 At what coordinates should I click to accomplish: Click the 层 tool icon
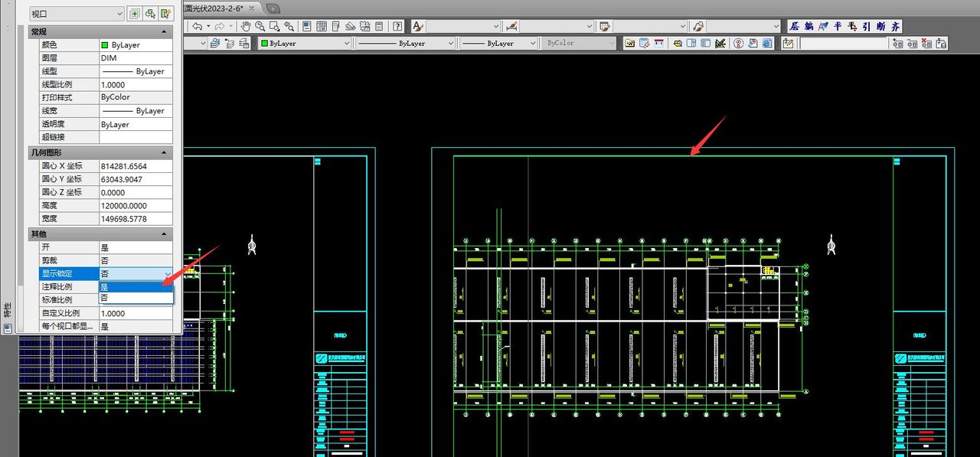tap(795, 26)
